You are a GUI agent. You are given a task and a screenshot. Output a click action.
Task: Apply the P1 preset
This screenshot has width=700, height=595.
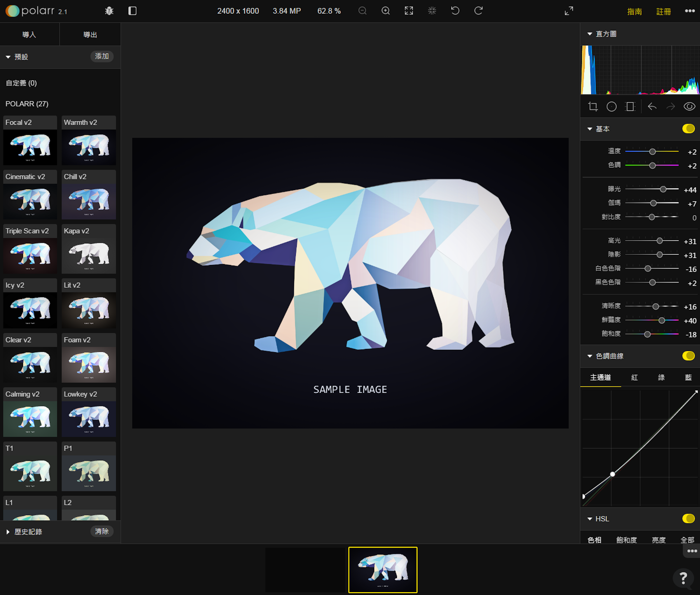click(x=89, y=466)
